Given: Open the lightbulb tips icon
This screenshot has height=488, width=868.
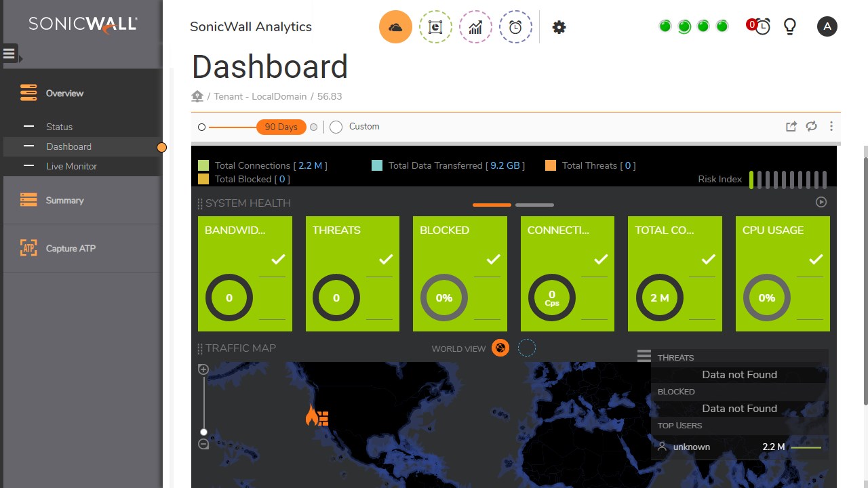Looking at the screenshot, I should click(789, 26).
